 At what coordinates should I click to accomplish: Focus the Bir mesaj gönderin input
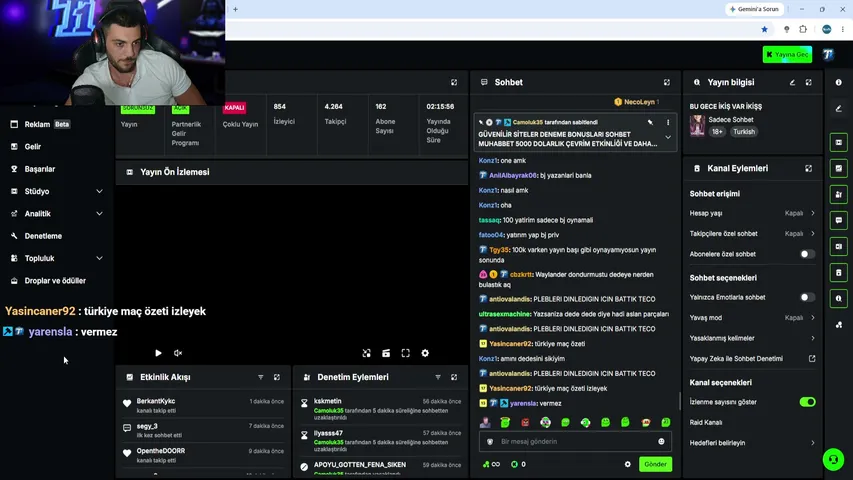575,441
